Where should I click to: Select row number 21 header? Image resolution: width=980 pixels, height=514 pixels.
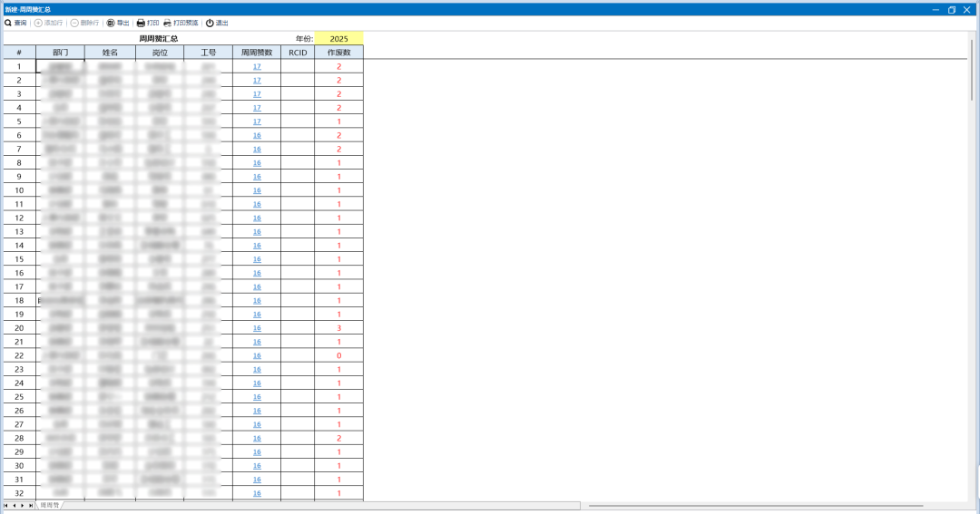[x=19, y=342]
